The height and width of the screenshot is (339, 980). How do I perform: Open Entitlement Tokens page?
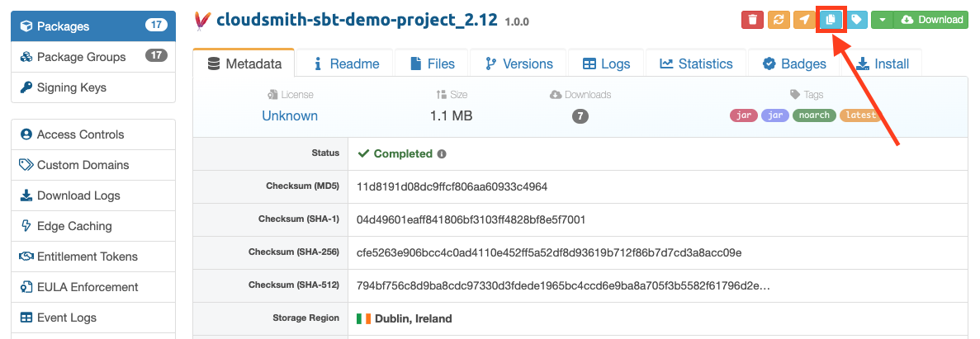[93, 257]
